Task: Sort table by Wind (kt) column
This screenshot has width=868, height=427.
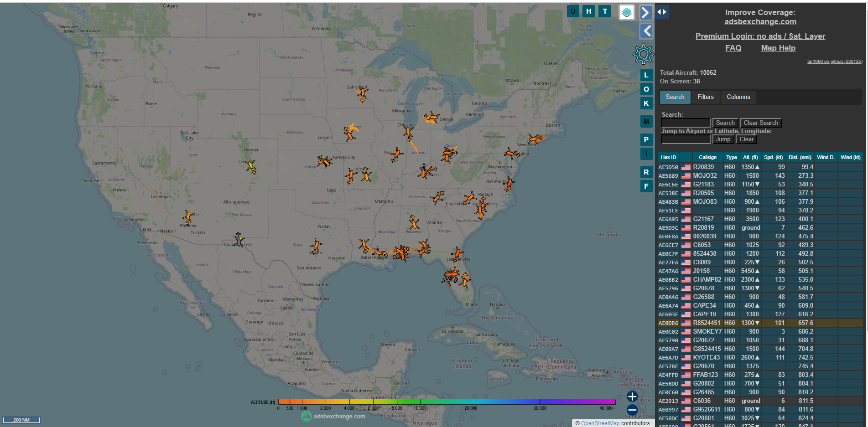Action: [850, 157]
